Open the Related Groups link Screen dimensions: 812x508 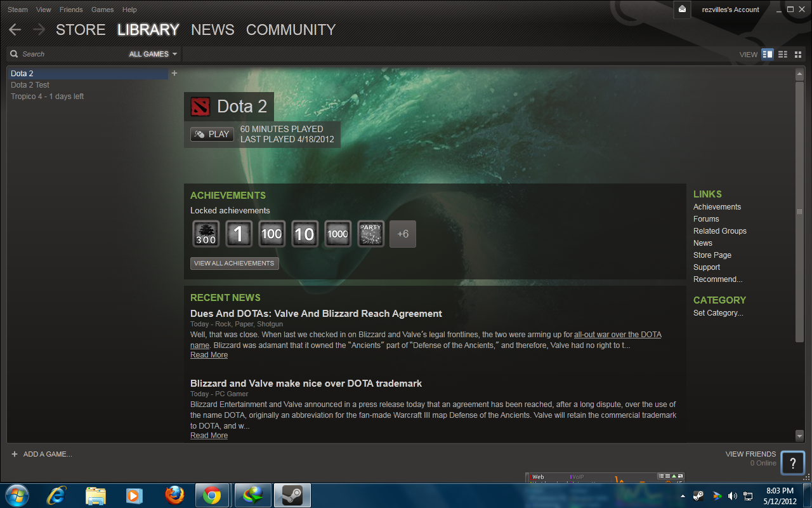(720, 231)
